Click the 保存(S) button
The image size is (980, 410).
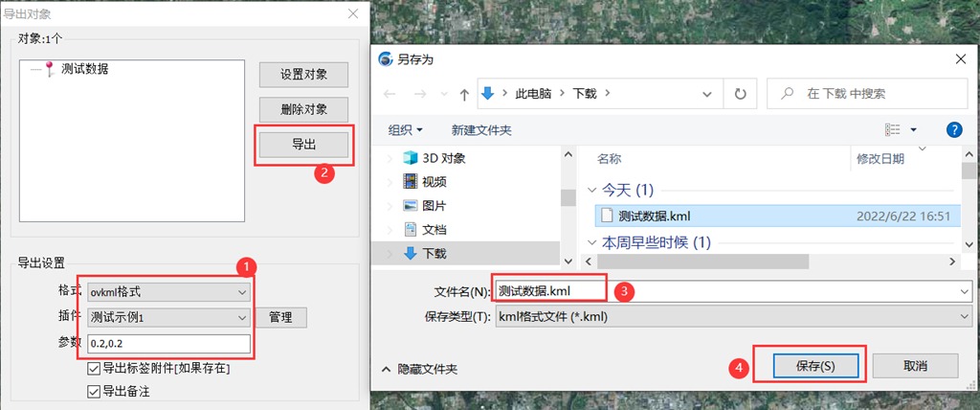[x=815, y=366]
